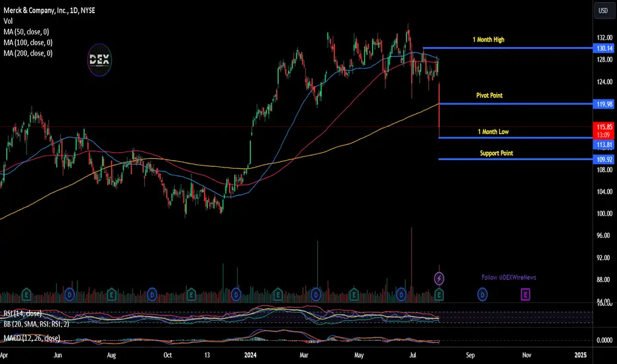Select the MA (50, close, 0) legend
The height and width of the screenshot is (364, 617).
click(26, 32)
